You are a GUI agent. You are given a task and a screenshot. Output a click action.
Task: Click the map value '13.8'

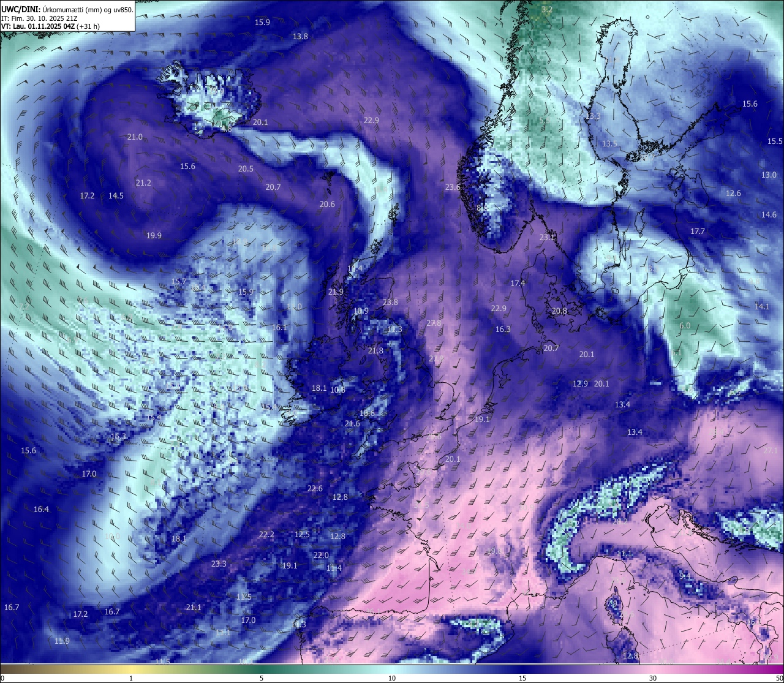(x=300, y=37)
